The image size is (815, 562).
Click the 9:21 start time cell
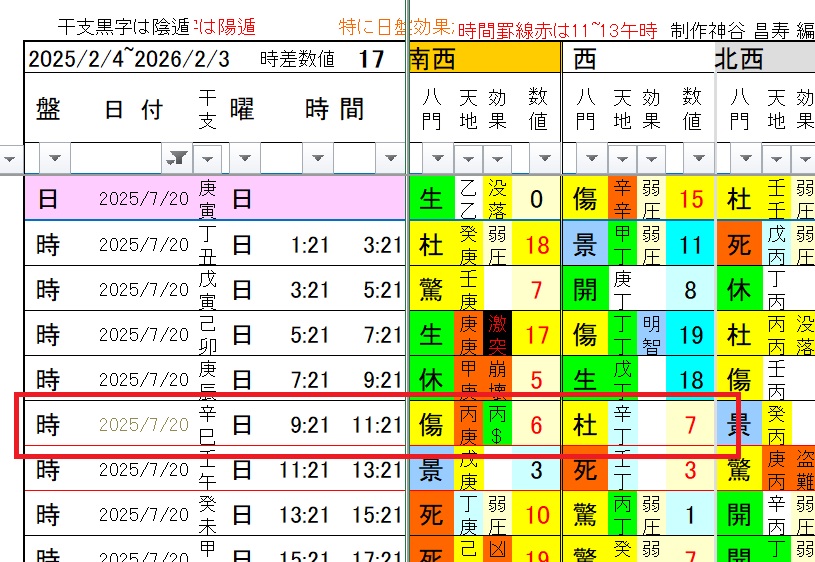tap(309, 425)
